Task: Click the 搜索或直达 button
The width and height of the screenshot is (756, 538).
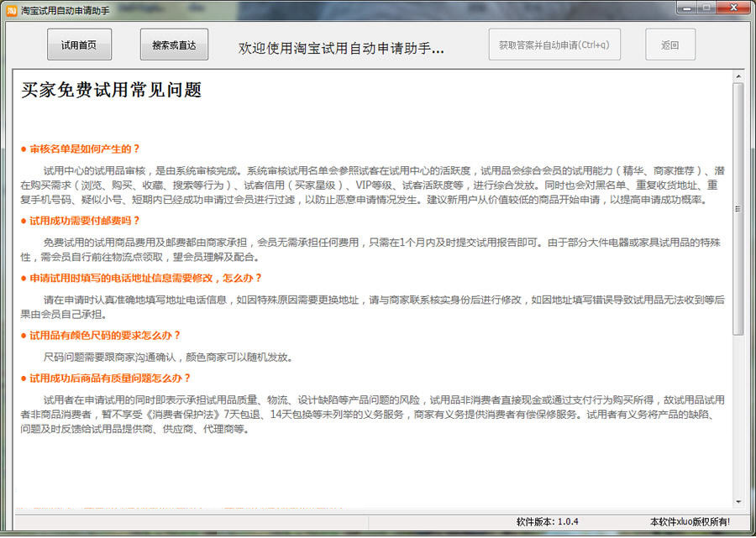Action: [174, 44]
